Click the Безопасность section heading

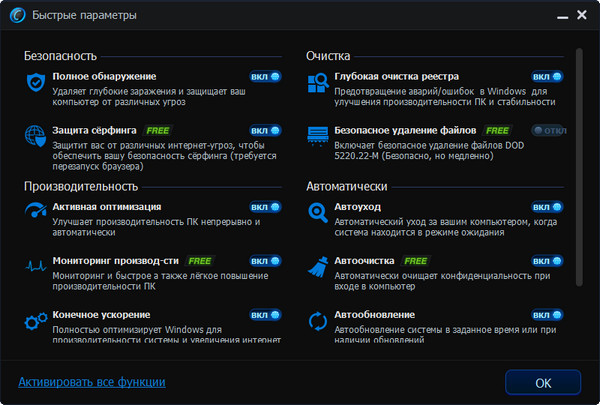click(60, 56)
